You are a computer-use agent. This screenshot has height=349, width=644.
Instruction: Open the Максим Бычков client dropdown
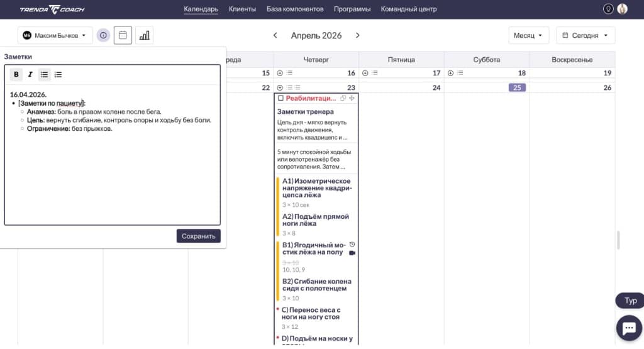[55, 36]
